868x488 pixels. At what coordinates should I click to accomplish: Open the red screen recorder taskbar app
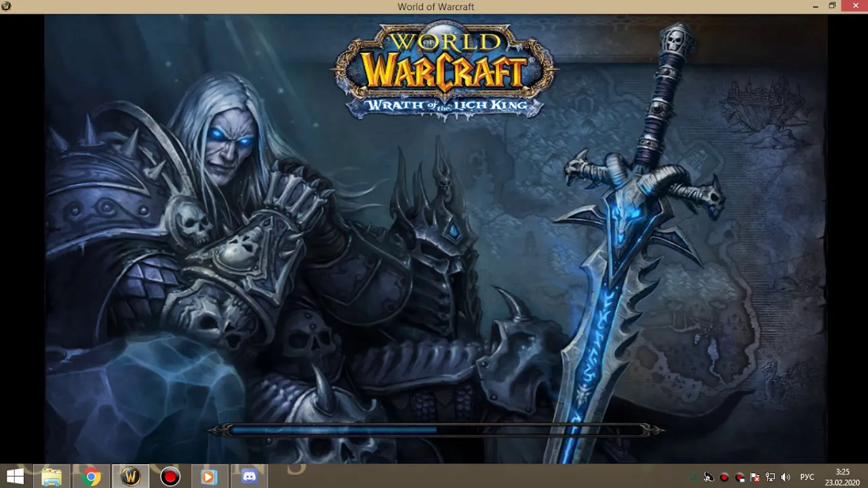tap(170, 477)
